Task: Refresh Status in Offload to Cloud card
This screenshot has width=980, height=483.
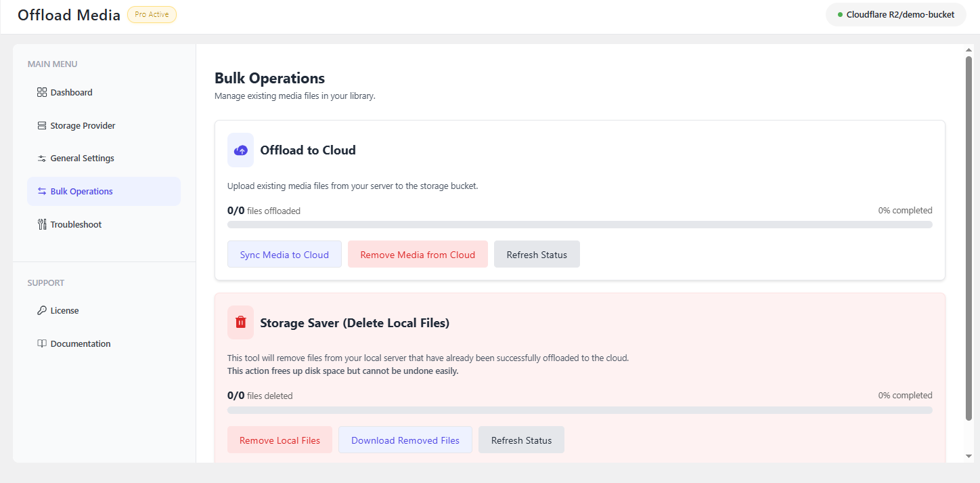Action: 537,254
